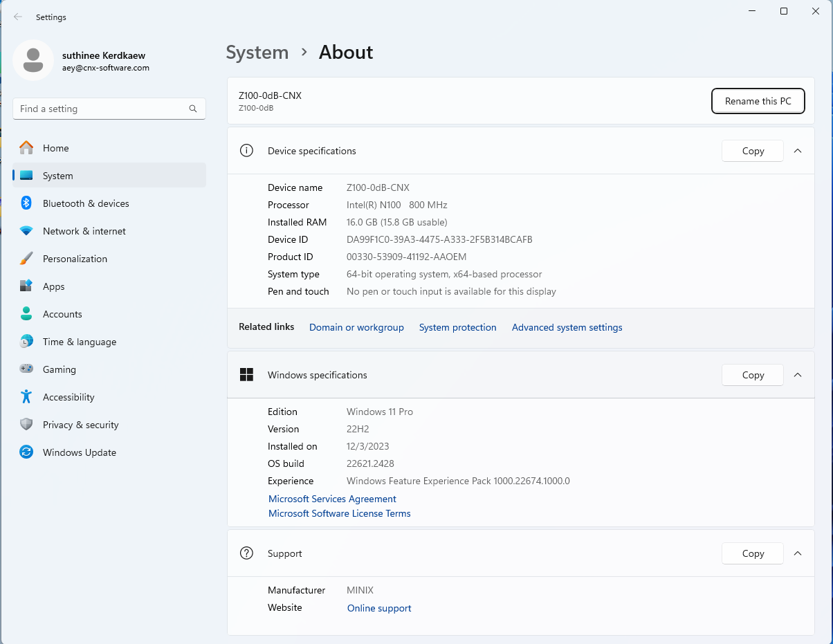Select System in the sidebar

click(109, 176)
